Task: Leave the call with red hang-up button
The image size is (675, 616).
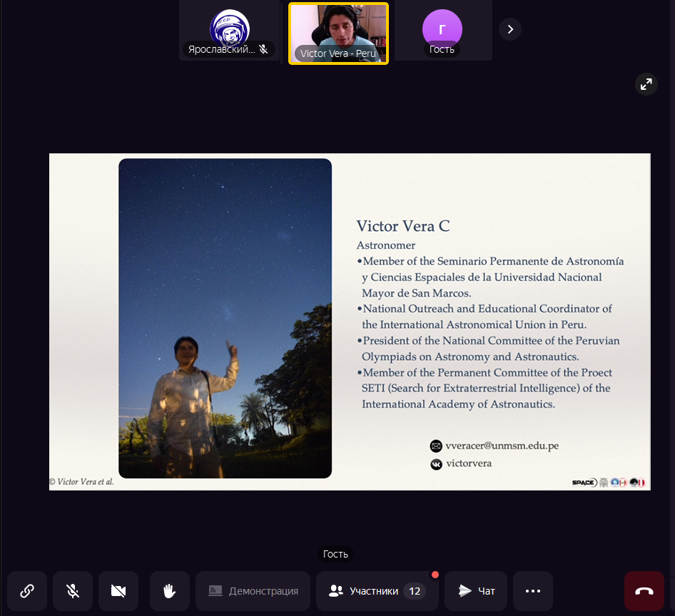Action: pos(644,591)
